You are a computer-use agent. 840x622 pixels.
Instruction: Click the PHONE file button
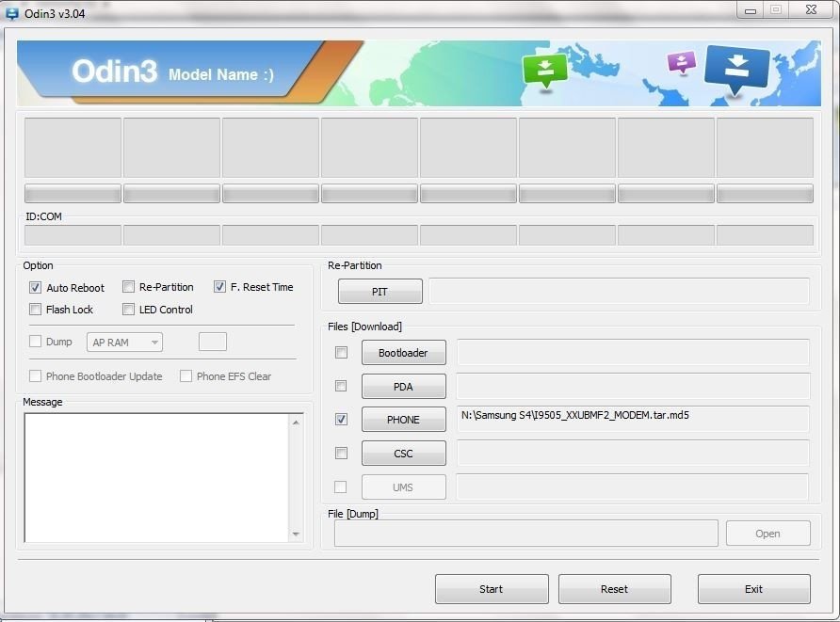[x=403, y=420]
